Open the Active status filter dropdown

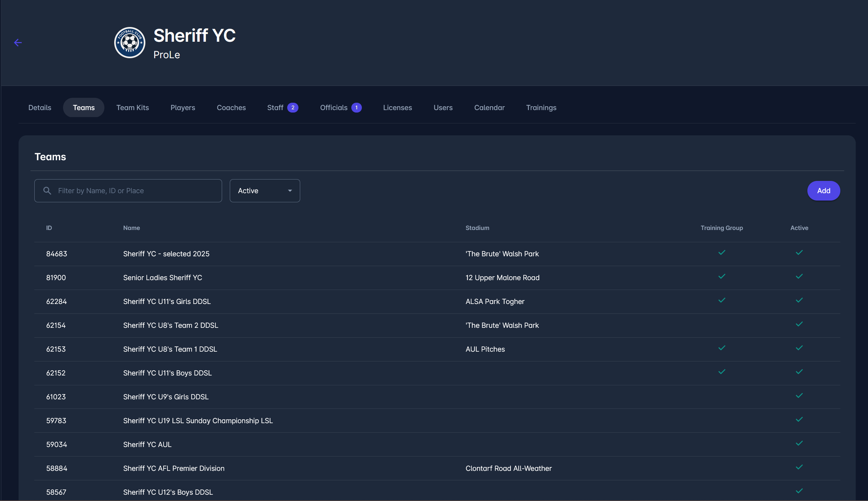pos(264,191)
